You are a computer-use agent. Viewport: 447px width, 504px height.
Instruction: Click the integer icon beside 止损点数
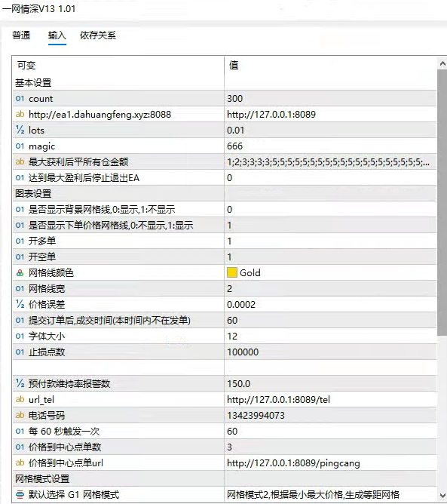(20, 352)
